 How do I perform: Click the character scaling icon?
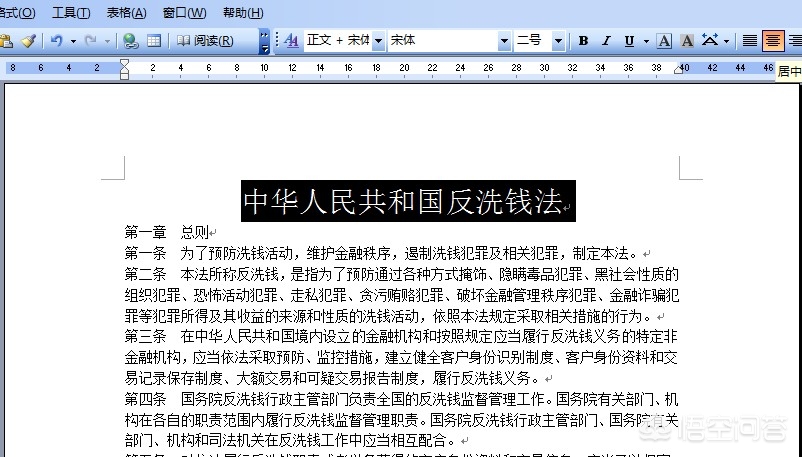(x=710, y=41)
